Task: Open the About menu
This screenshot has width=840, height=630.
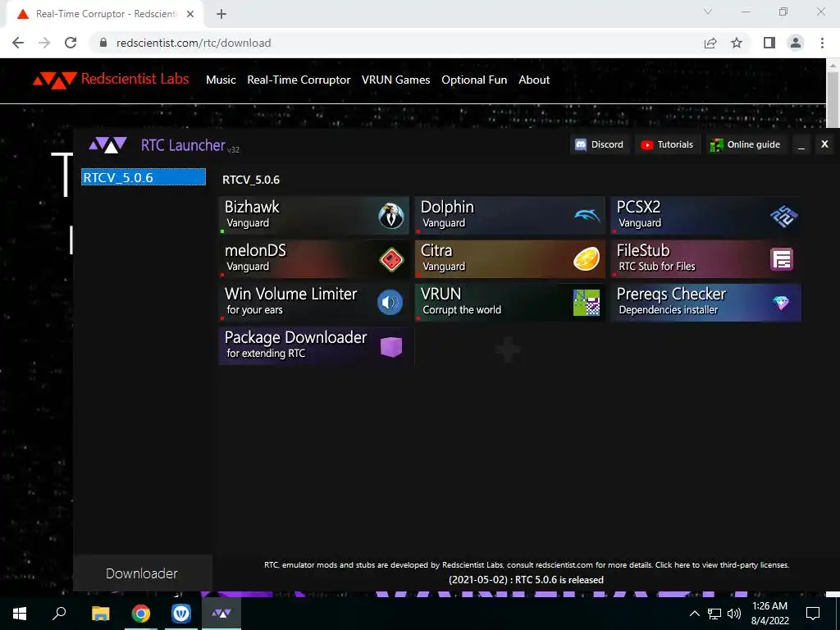Action: pos(534,80)
